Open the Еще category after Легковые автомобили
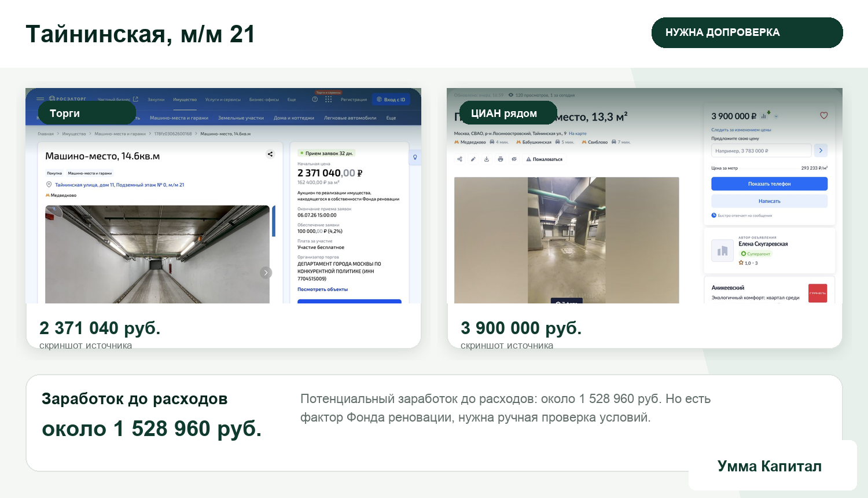The height and width of the screenshot is (498, 868). (x=391, y=118)
